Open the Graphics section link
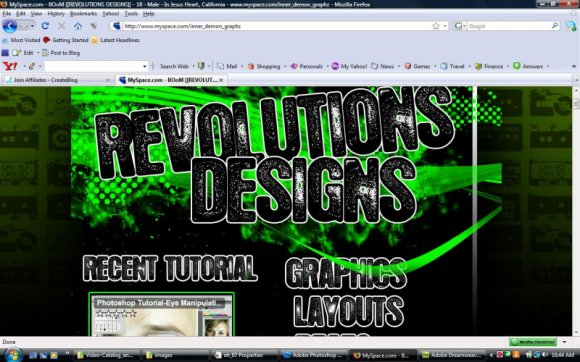This screenshot has width=580, height=362. coord(346,274)
